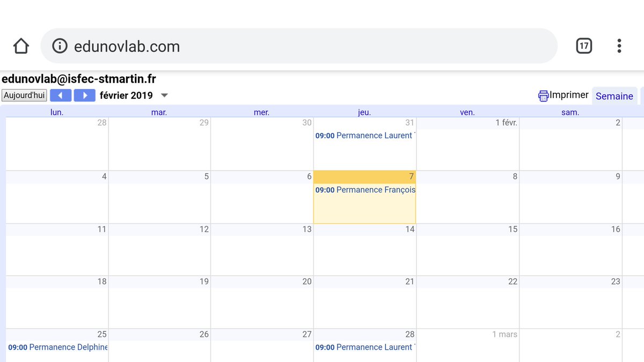
Task: Click the mer. column header
Action: tap(262, 112)
